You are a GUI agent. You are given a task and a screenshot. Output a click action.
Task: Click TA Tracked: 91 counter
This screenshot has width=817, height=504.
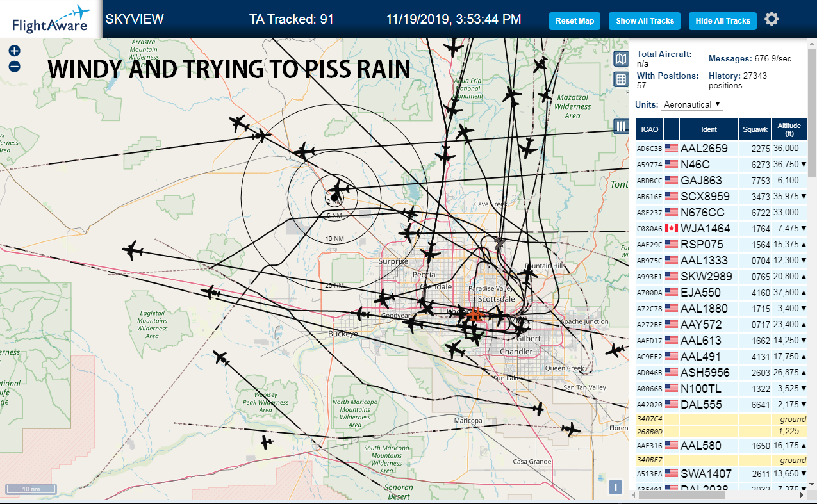point(292,19)
